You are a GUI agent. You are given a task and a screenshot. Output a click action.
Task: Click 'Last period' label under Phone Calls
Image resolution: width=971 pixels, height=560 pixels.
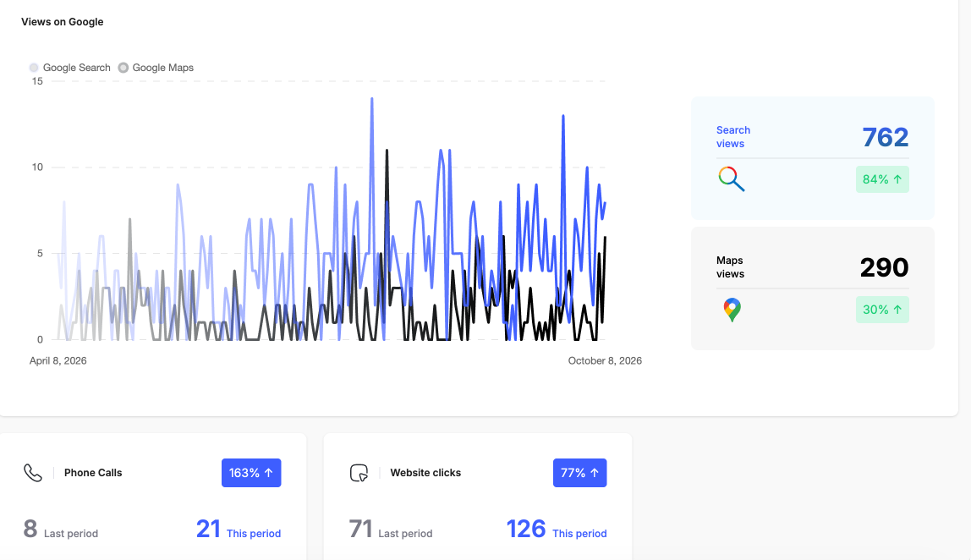[x=71, y=534]
